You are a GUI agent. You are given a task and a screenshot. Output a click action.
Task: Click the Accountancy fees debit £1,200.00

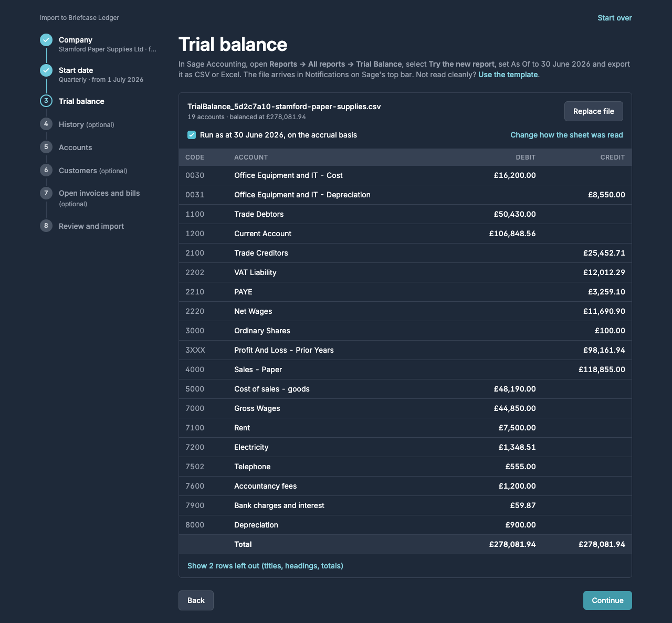coord(517,486)
